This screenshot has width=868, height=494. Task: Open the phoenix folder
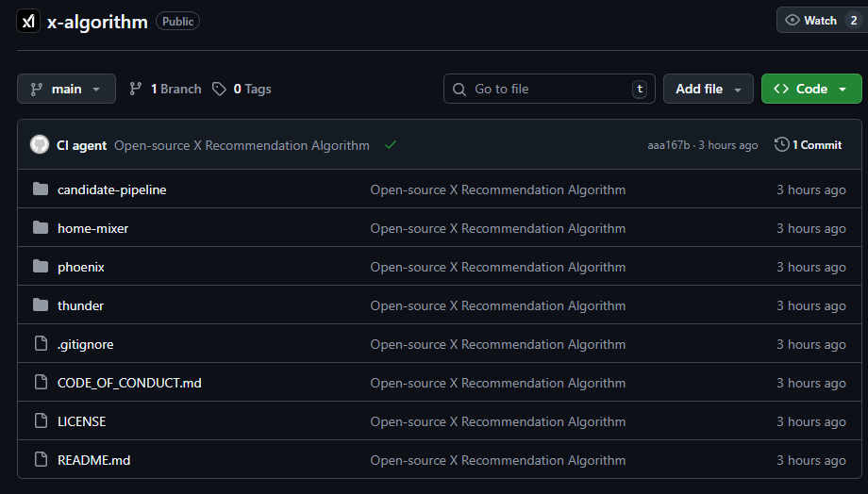click(x=81, y=267)
